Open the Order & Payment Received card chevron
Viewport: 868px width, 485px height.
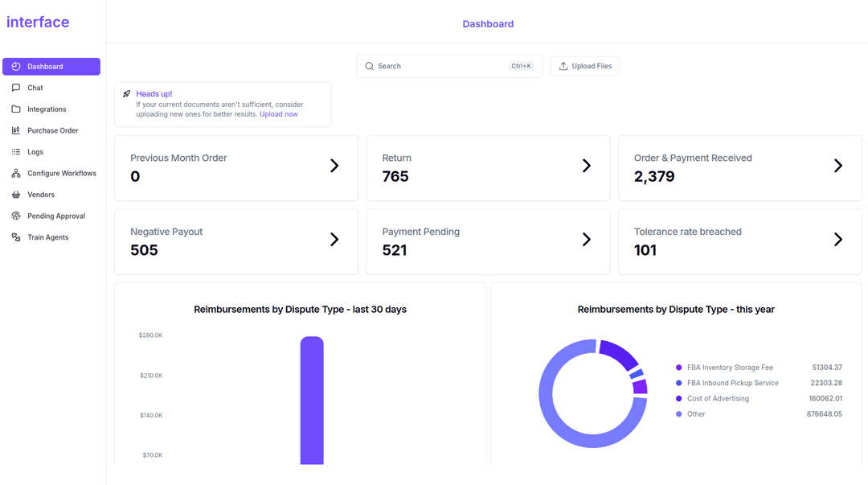point(838,166)
